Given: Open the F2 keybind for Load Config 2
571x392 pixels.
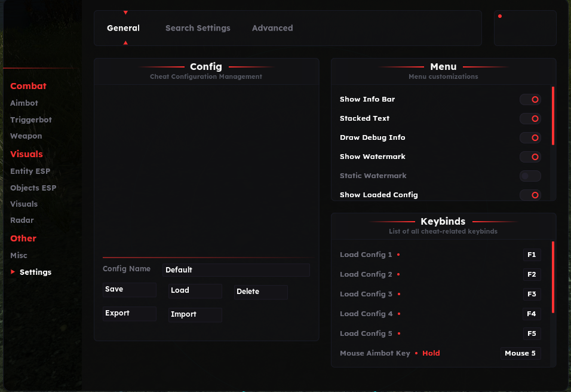Looking at the screenshot, I should [532, 275].
